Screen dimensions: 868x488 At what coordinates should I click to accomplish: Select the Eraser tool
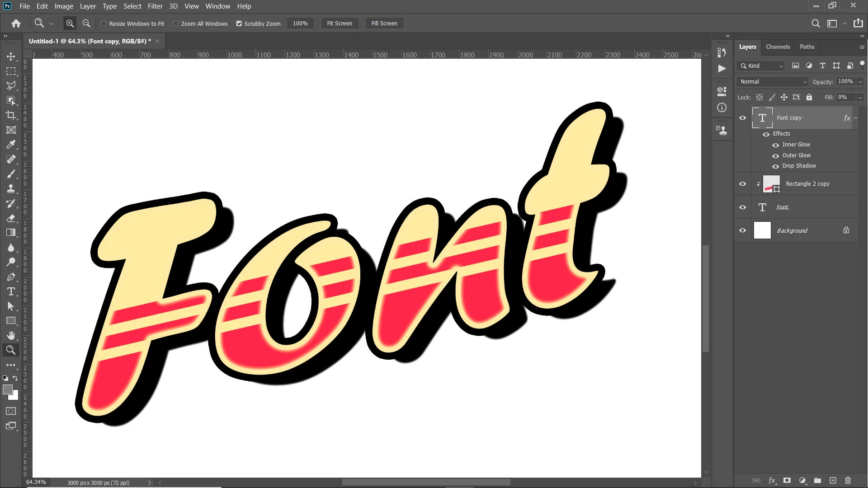[x=11, y=218]
